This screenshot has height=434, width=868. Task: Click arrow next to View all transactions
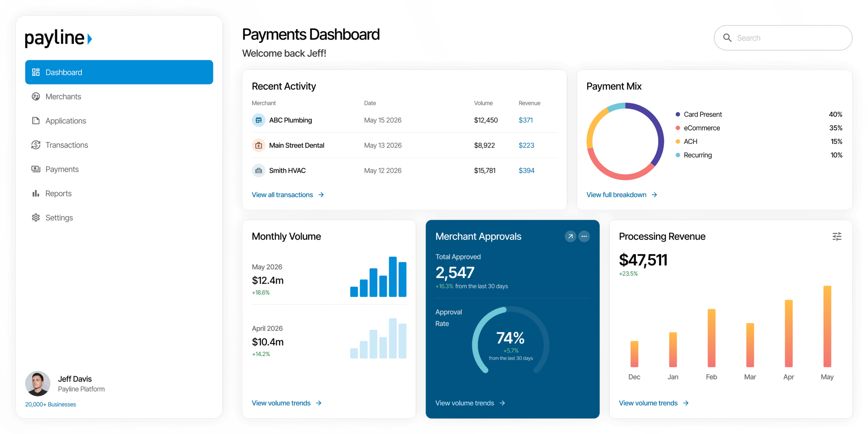(321, 195)
